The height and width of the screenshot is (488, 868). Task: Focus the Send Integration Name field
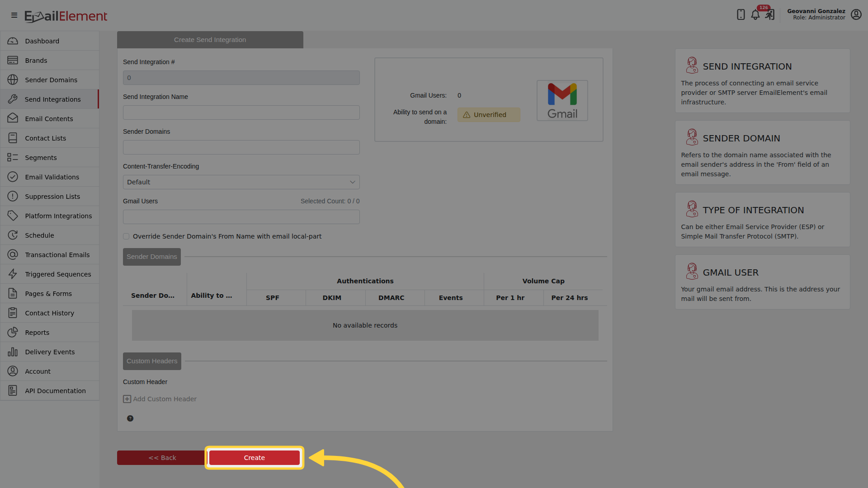(x=241, y=113)
